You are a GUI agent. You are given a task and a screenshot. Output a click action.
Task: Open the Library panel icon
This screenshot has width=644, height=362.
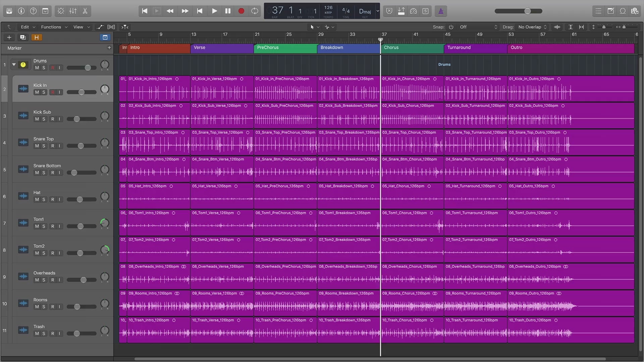pos(9,11)
